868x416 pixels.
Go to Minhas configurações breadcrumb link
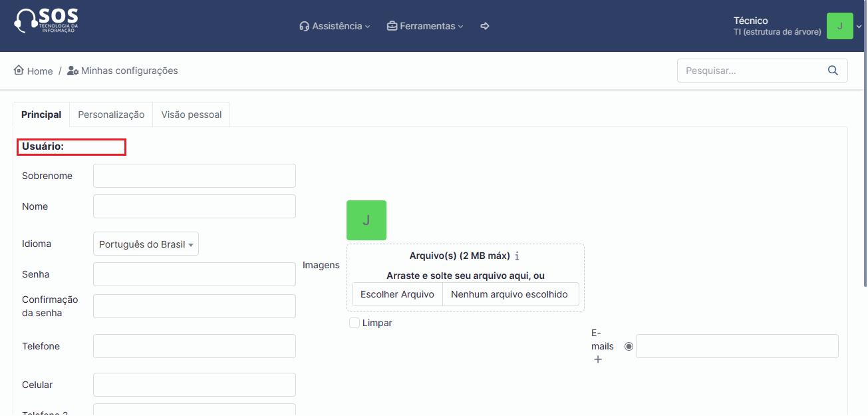(x=129, y=71)
